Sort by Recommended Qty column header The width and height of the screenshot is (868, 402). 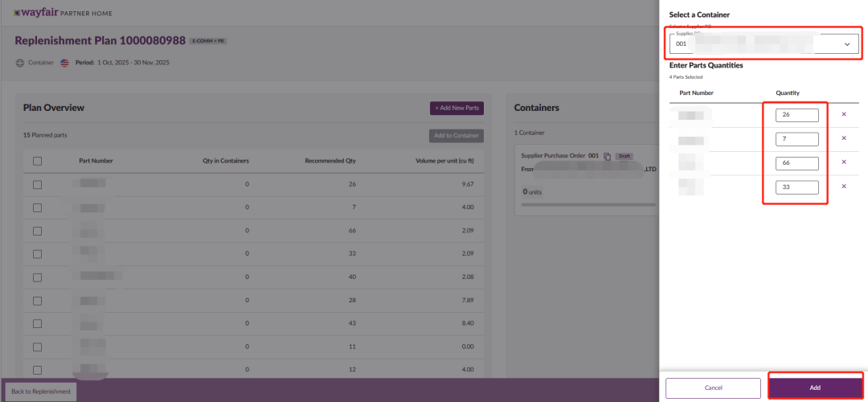(x=330, y=161)
